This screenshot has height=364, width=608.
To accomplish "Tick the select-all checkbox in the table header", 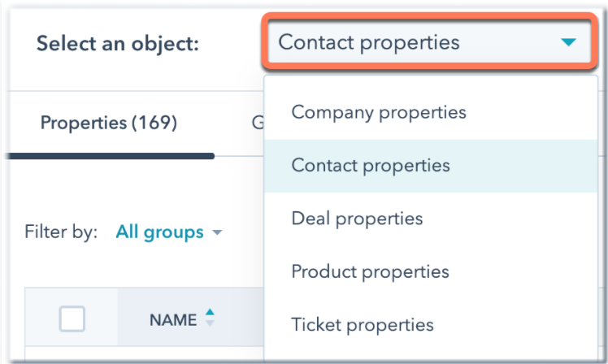I will pos(72,319).
